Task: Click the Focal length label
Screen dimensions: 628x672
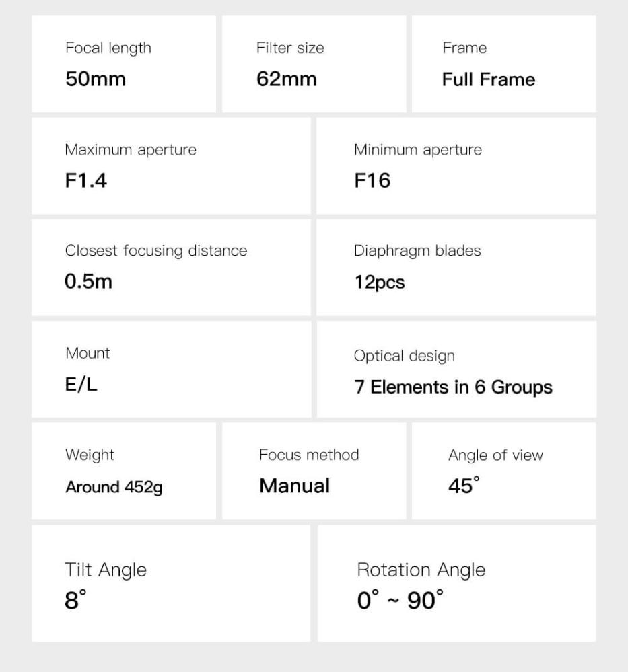Action: coord(108,48)
